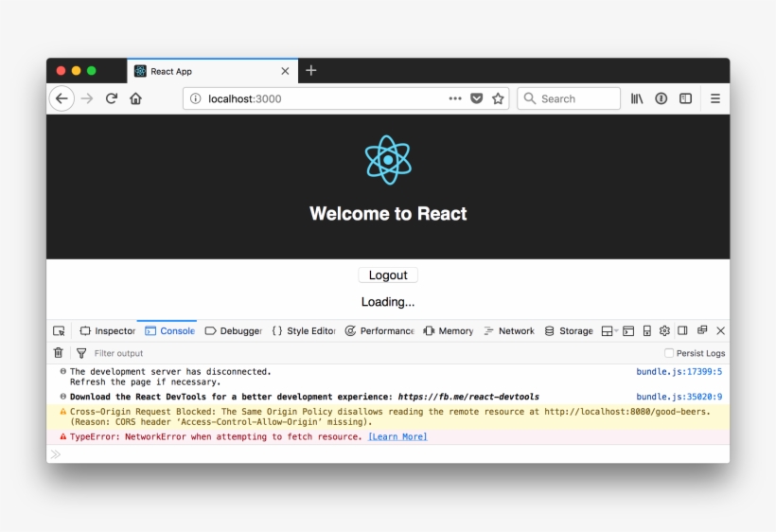
Task: Pick an element from the page
Action: point(59,331)
